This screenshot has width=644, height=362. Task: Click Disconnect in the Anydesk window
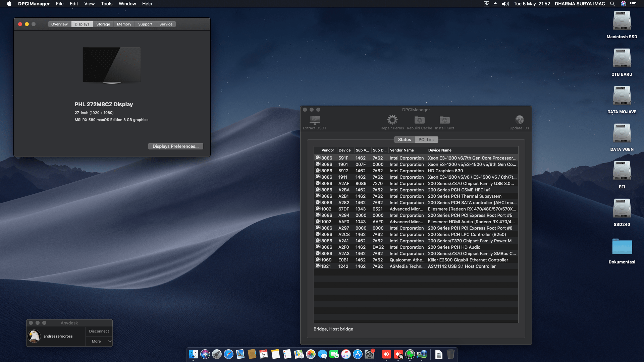pos(99,331)
